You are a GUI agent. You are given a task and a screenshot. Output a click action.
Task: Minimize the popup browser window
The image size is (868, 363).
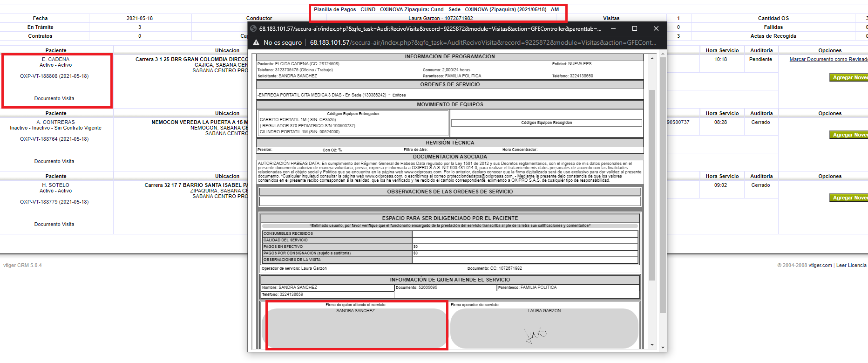click(x=613, y=28)
